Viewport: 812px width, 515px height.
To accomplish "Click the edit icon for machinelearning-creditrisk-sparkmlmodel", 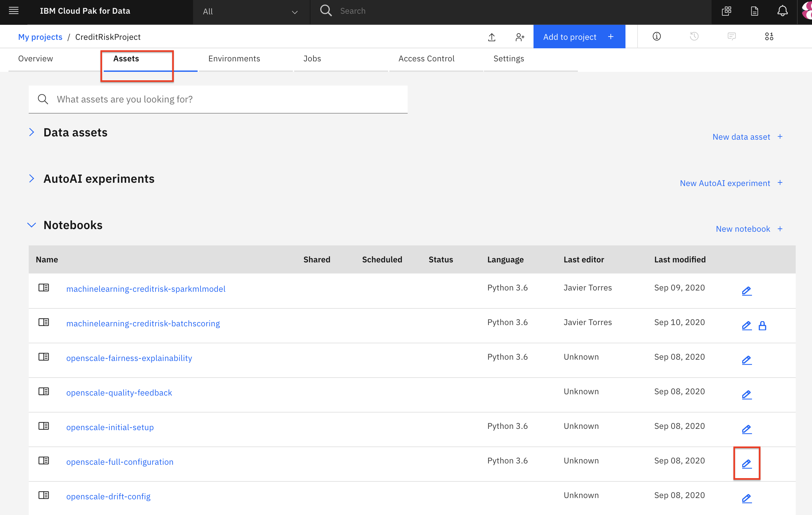I will click(x=747, y=290).
